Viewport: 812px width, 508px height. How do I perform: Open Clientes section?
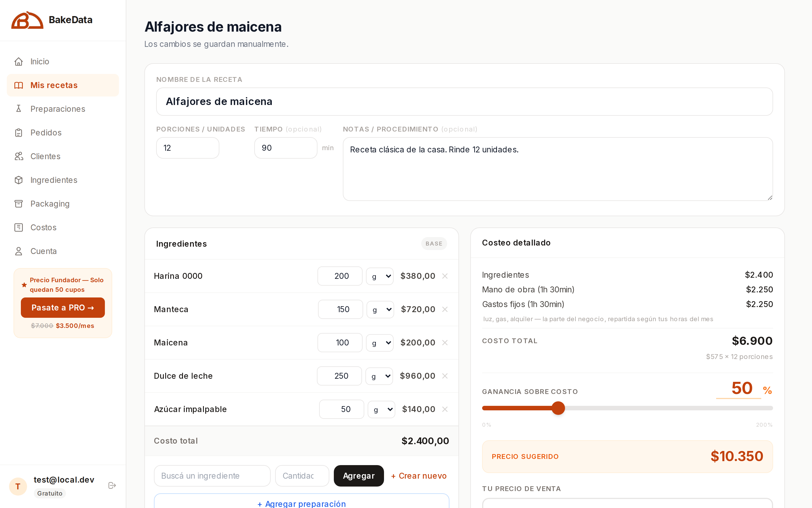click(63, 156)
